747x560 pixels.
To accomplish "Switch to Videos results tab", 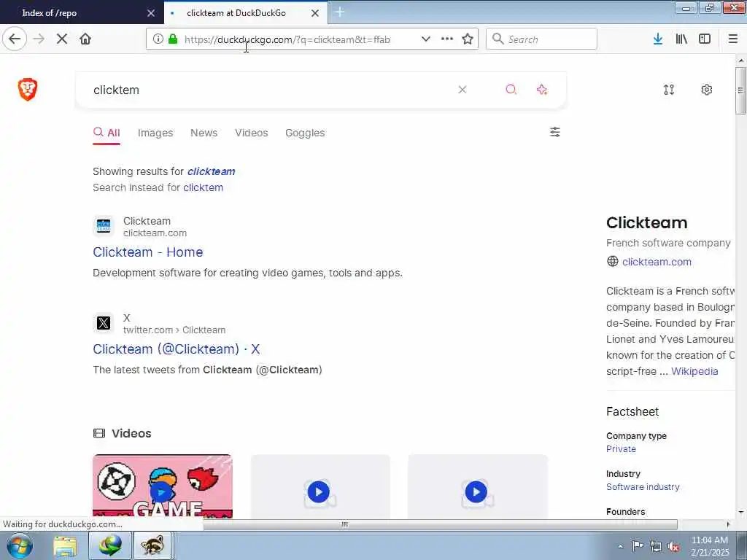I will coord(252,133).
